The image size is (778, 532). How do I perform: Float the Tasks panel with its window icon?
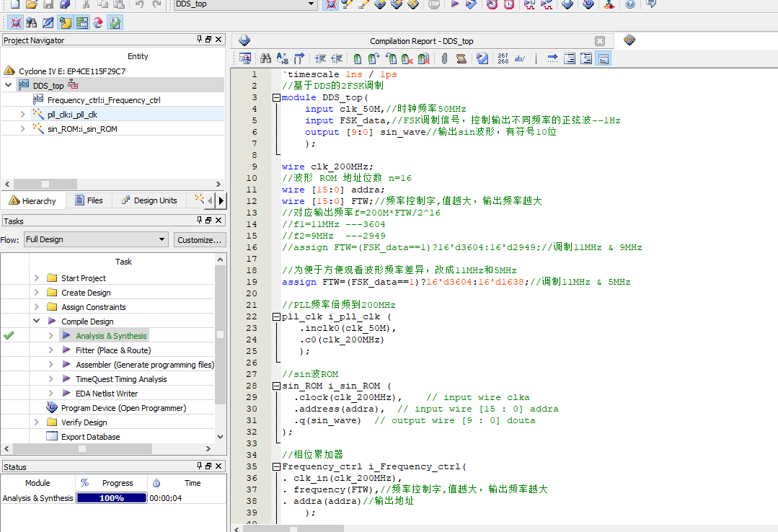pos(208,220)
